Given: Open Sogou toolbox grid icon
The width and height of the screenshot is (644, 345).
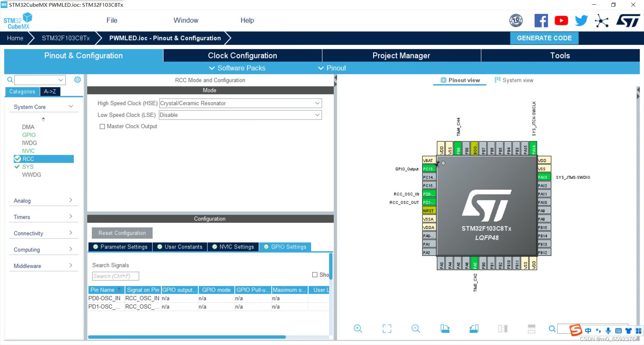Looking at the screenshot, I should tap(638, 331).
